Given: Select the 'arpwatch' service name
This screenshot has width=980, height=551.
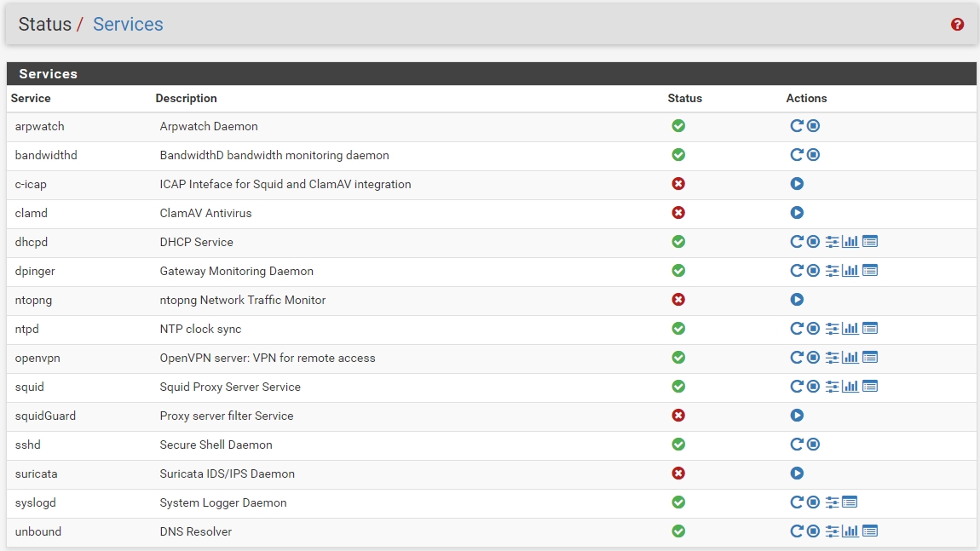Looking at the screenshot, I should [x=39, y=126].
